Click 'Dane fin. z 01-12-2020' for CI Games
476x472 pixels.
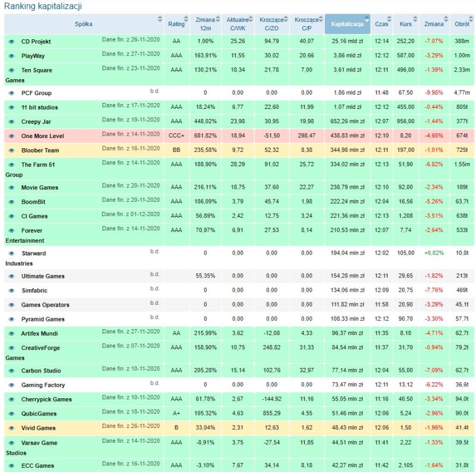click(x=131, y=214)
